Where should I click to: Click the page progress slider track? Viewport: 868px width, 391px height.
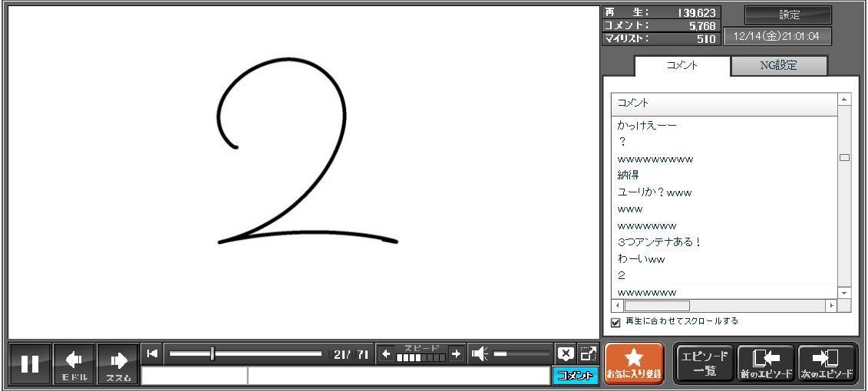pyautogui.click(x=269, y=353)
